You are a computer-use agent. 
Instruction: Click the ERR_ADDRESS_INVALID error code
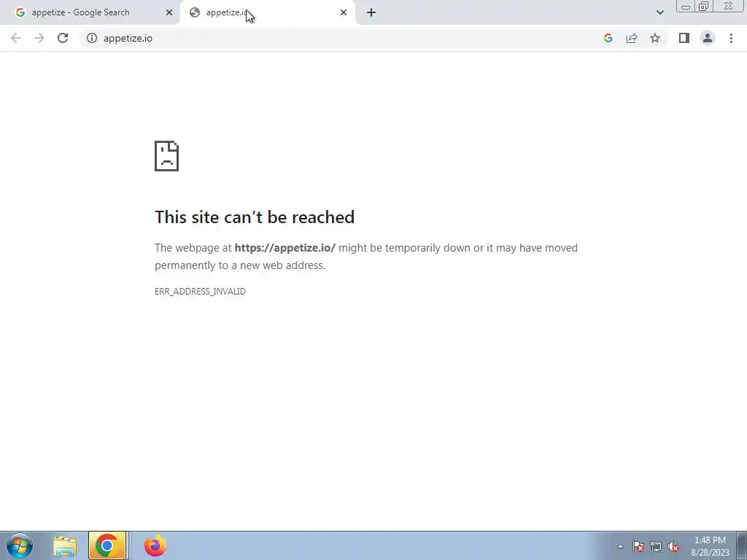(200, 292)
